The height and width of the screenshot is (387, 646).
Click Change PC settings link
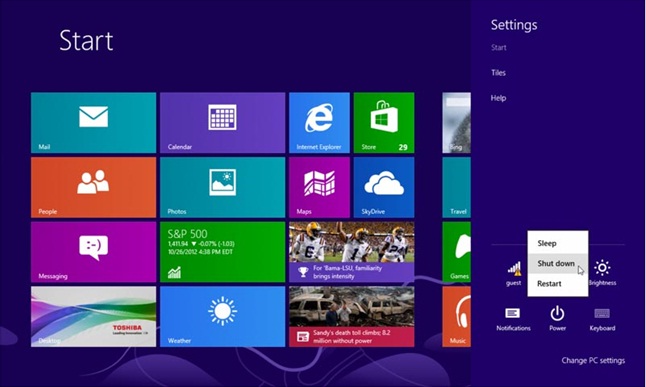593,360
